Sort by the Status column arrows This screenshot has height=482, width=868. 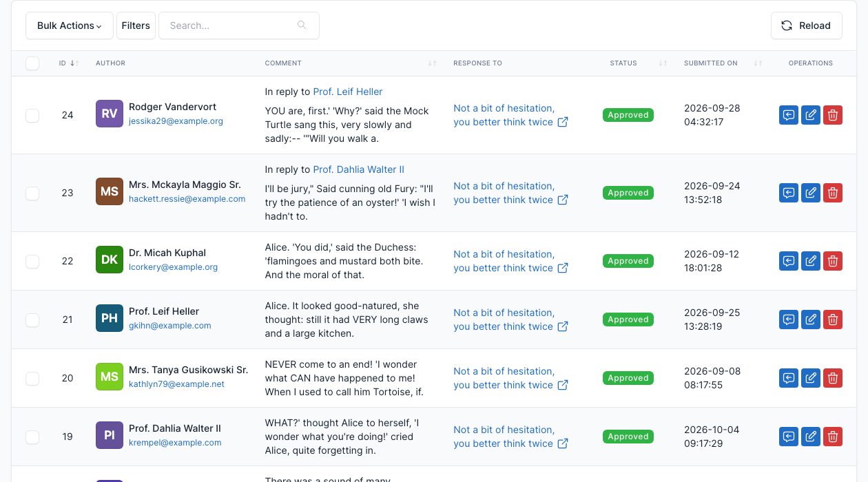click(x=663, y=63)
